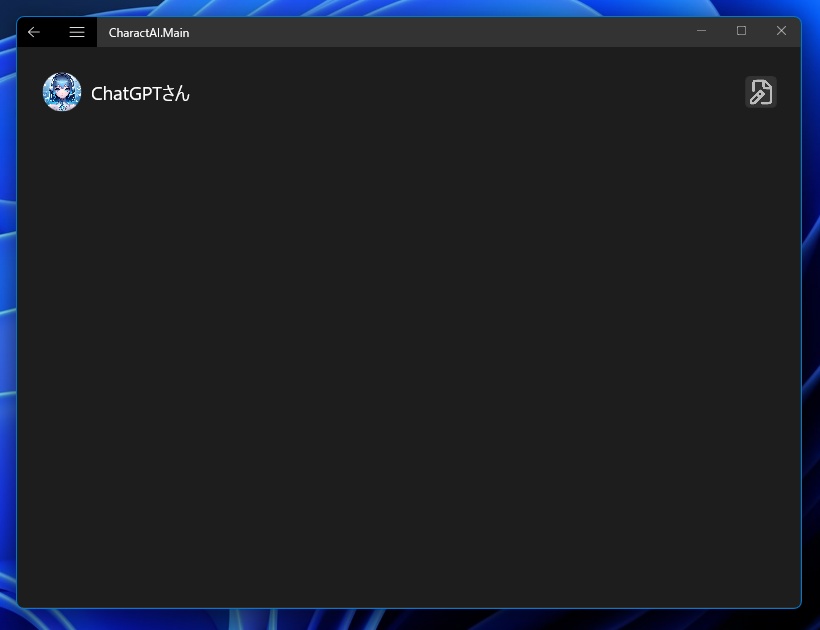Screen dimensions: 820x630
Task: Select the character entry for ChatGPTさん
Action: pos(140,92)
